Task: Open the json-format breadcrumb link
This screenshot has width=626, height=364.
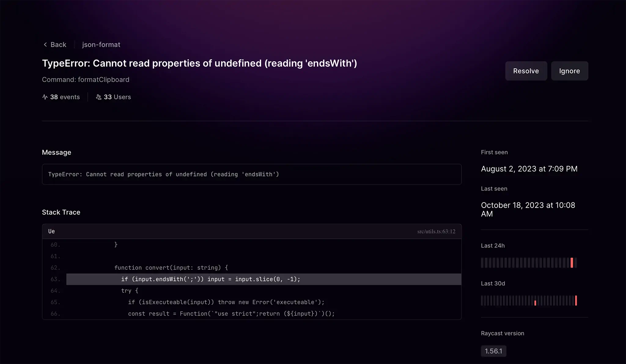Action: click(x=101, y=45)
